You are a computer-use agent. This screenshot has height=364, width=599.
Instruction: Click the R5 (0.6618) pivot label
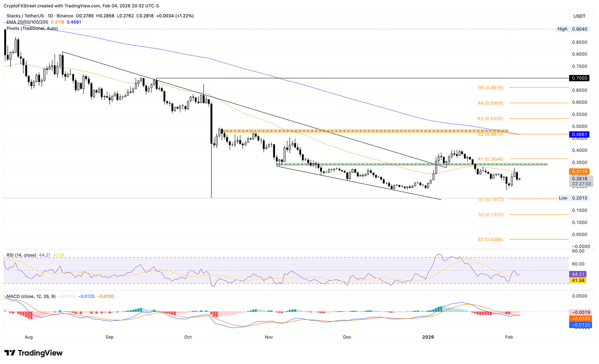[x=491, y=88]
